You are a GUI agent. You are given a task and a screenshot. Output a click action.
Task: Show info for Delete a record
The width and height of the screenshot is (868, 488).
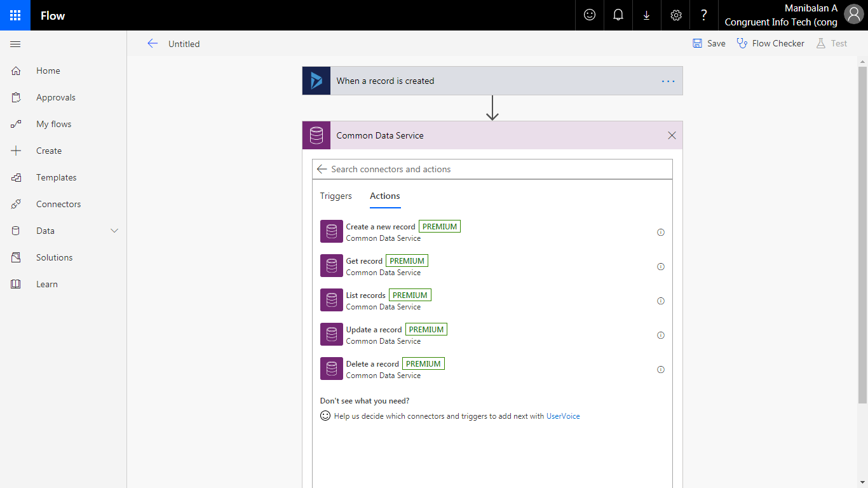pos(661,370)
